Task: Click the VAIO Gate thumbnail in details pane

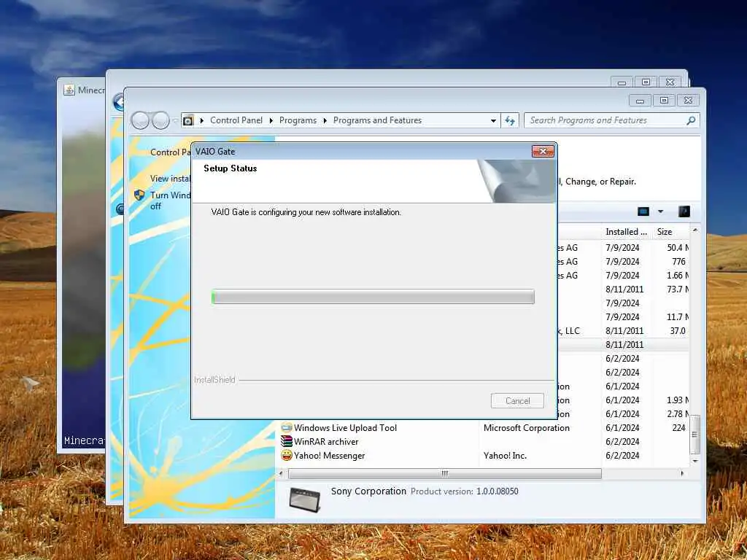Action: pyautogui.click(x=305, y=499)
